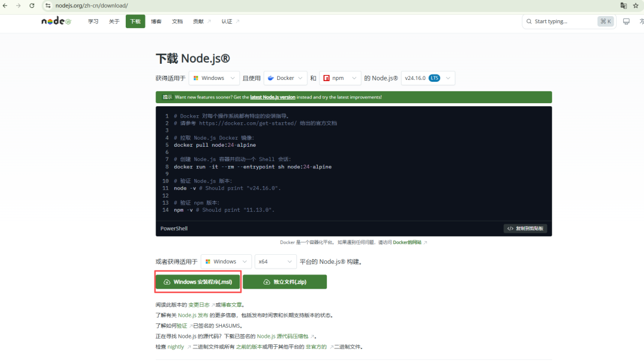Download the Windows installer (.msi)
The height and width of the screenshot is (361, 644).
point(198,282)
